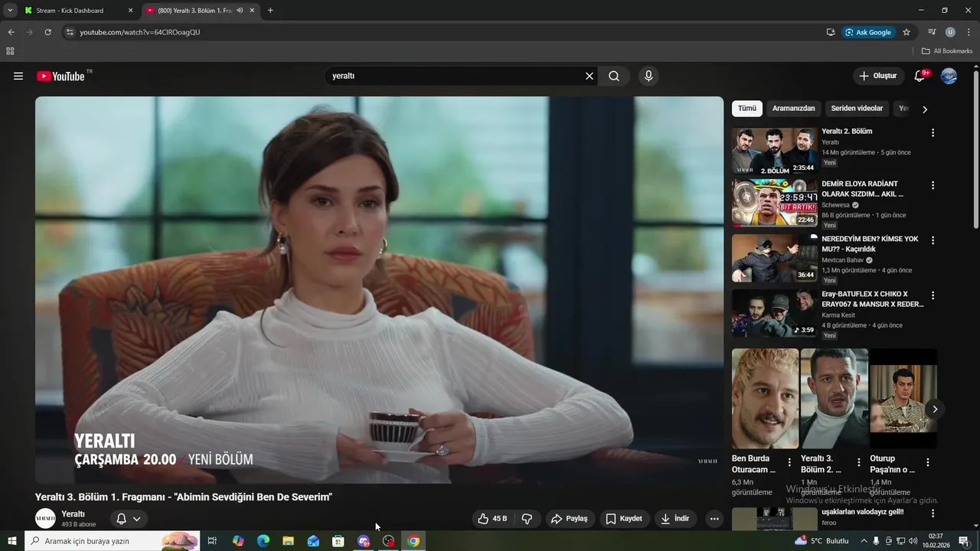Open Chrome profile avatar U

point(950,32)
